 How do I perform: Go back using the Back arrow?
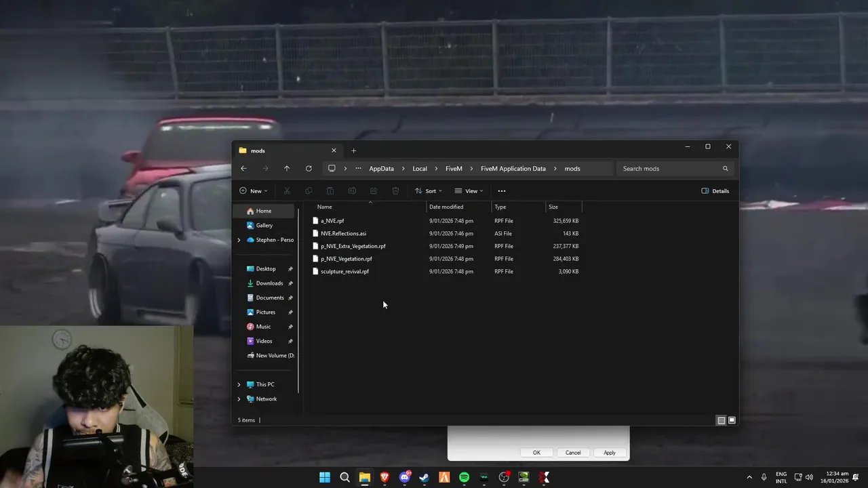pos(243,169)
